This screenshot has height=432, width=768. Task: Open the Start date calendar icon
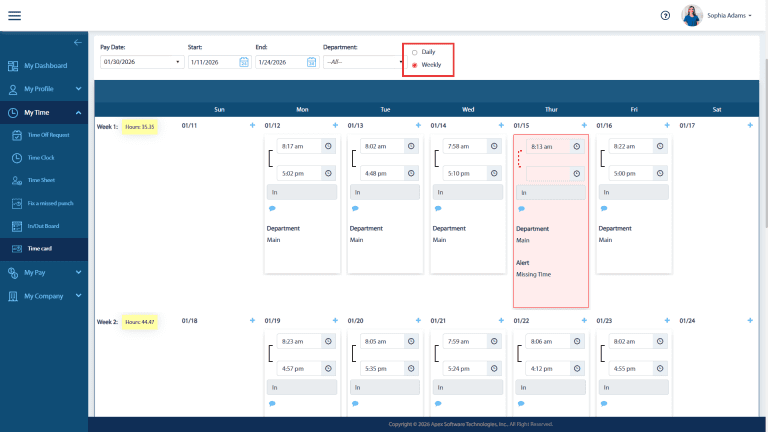[x=244, y=62]
